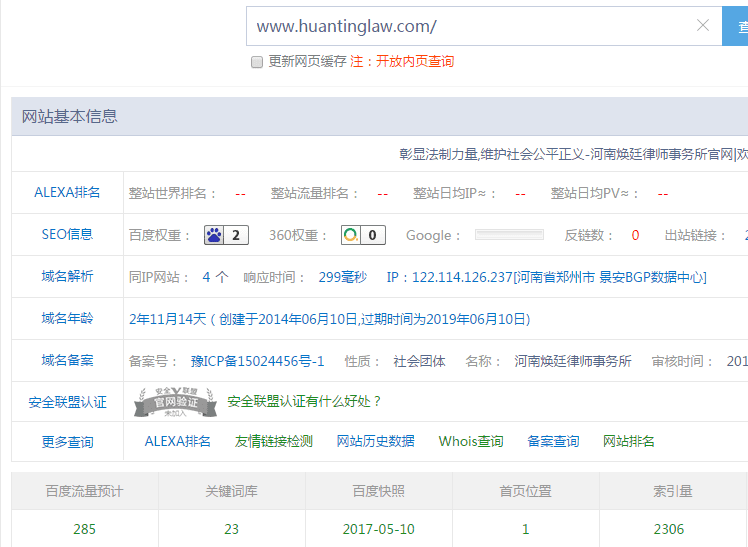Screen dimensions: 748x547
Task: Click the 反链数 value 0
Action: (x=635, y=235)
